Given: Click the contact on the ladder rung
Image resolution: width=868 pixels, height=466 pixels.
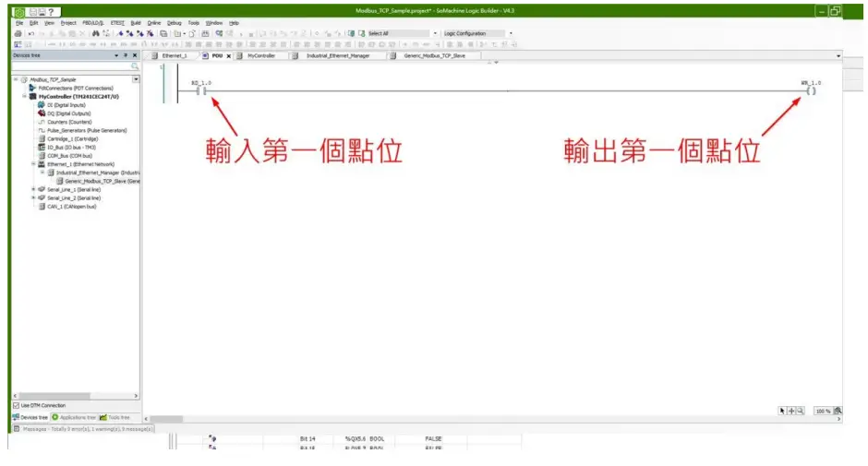Looking at the screenshot, I should [201, 90].
